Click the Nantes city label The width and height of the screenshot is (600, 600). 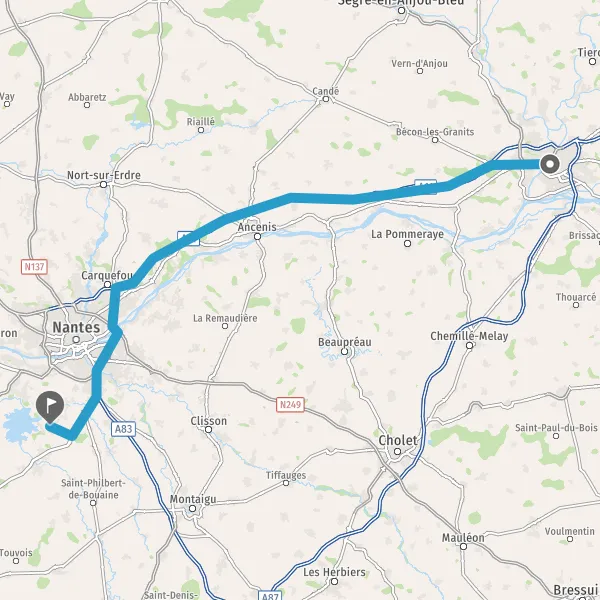76,327
